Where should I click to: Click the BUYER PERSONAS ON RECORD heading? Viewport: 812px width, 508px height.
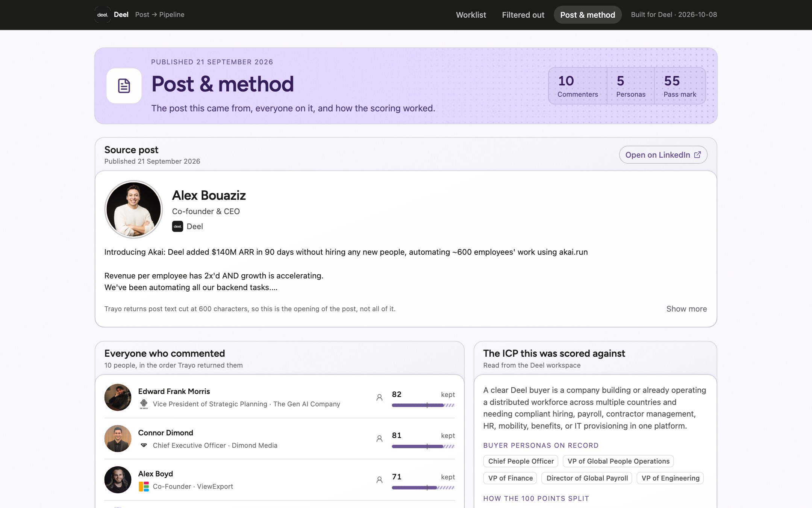pos(541,446)
